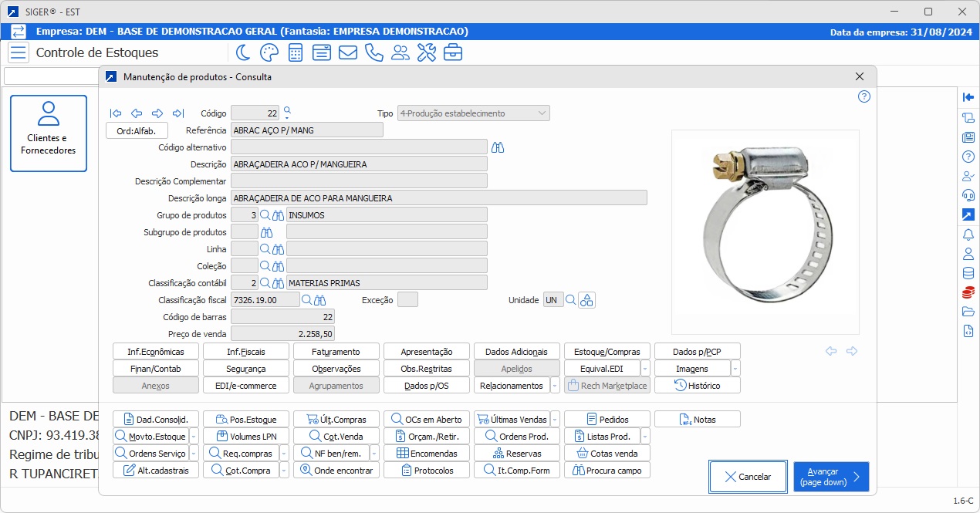Open notifications bell in right sidebar

point(968,234)
